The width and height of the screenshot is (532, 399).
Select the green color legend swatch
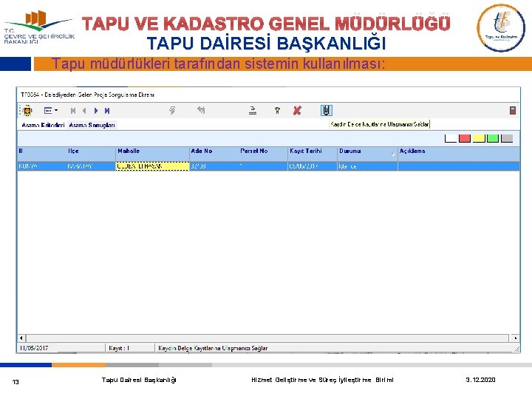pyautogui.click(x=493, y=138)
